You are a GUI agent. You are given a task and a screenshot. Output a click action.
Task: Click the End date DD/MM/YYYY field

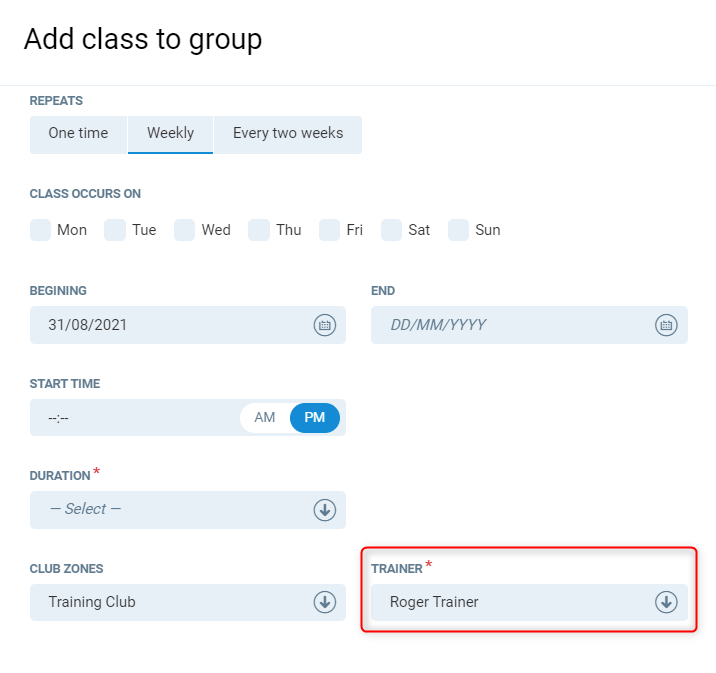(x=510, y=325)
